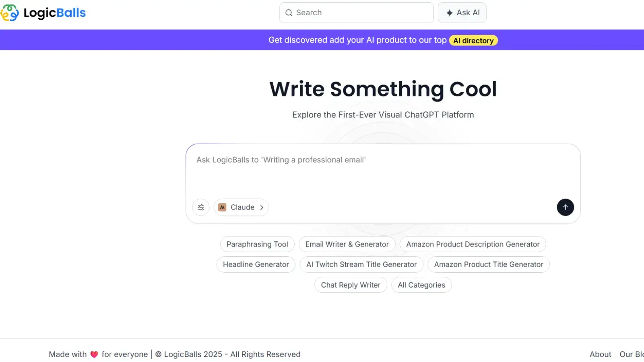Viewport: 644px width, 362px height.
Task: Open the chat settings sliders icon
Action: (x=201, y=207)
